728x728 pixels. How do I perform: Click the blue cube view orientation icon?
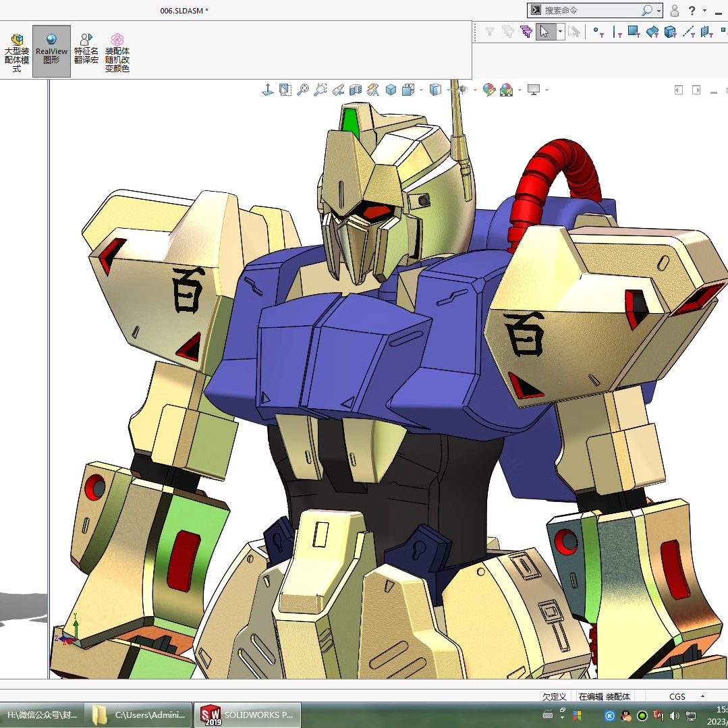pos(391,90)
